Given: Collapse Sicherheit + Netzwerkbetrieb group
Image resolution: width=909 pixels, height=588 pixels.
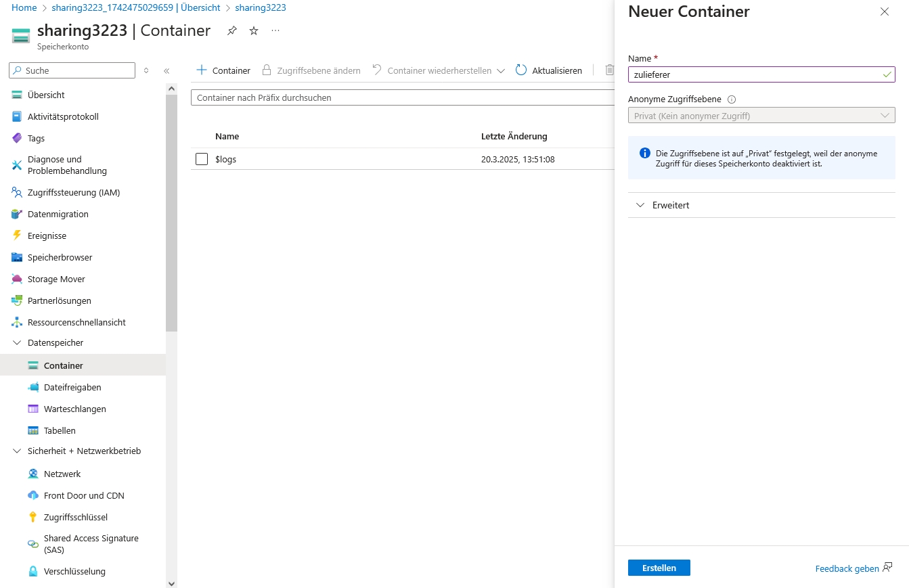Looking at the screenshot, I should 17,451.
